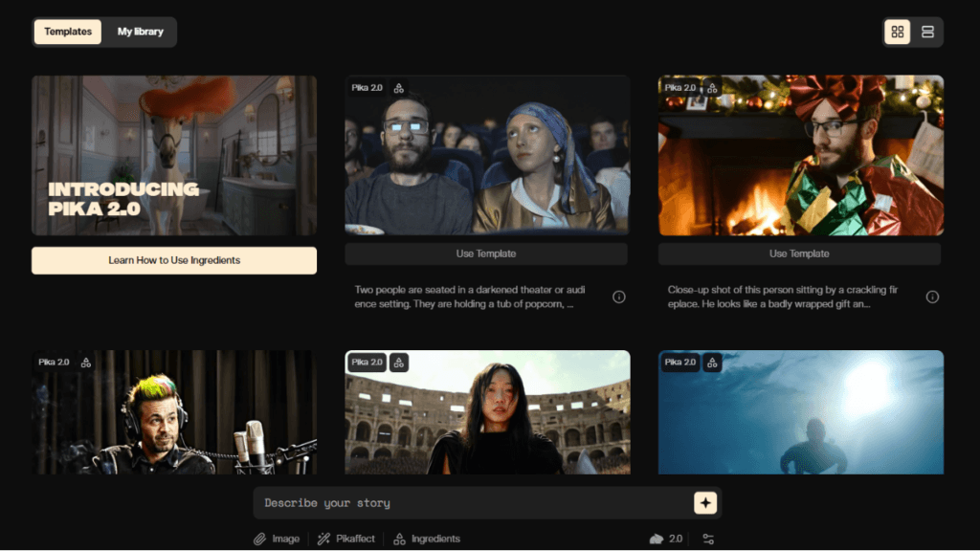Screen dimensions: 980x551
Task: Click Learn How to Use Ingredients
Action: pos(174,260)
